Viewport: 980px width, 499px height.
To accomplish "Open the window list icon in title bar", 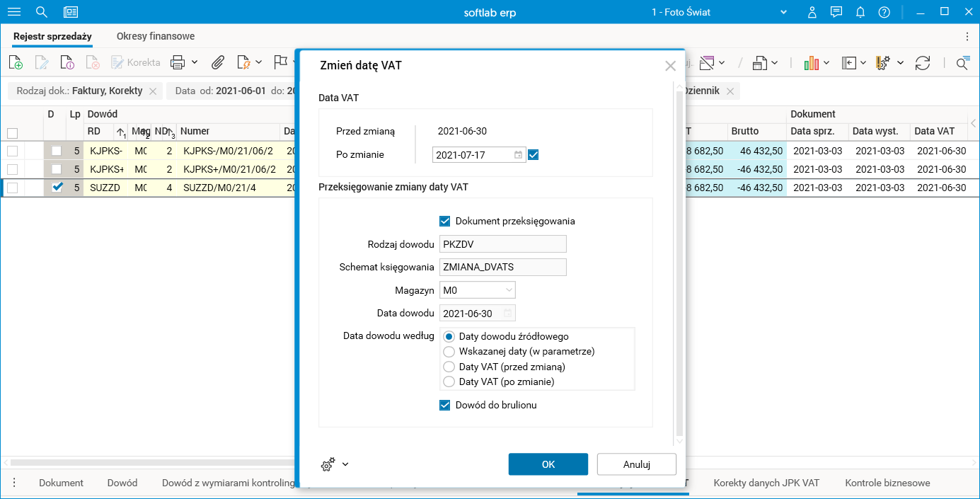I will (x=71, y=12).
